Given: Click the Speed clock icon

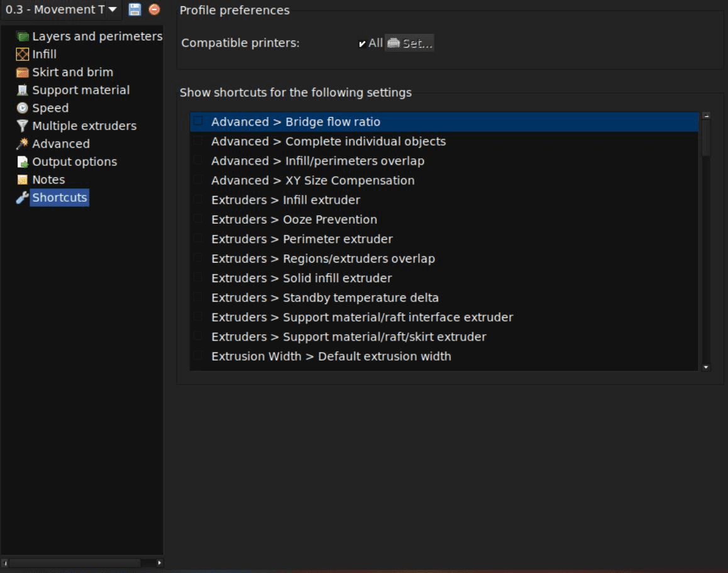Looking at the screenshot, I should point(22,108).
